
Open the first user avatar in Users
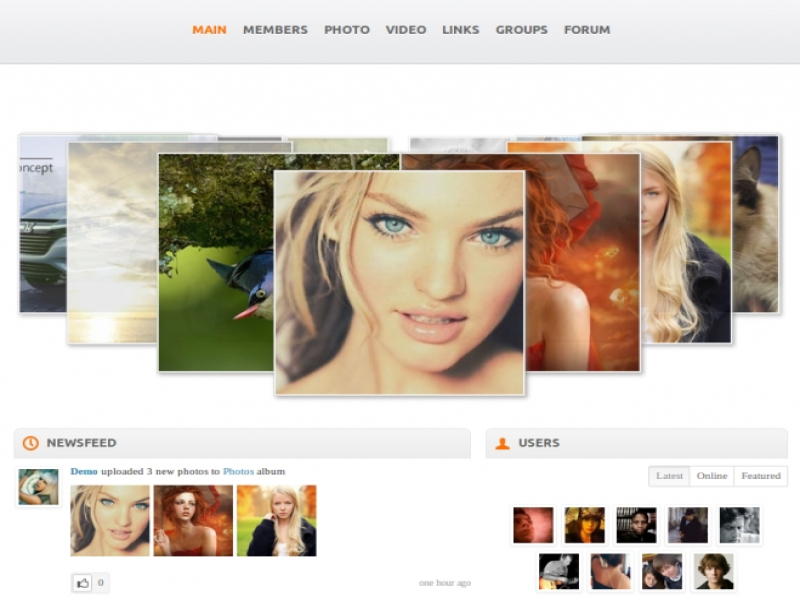pyautogui.click(x=533, y=525)
